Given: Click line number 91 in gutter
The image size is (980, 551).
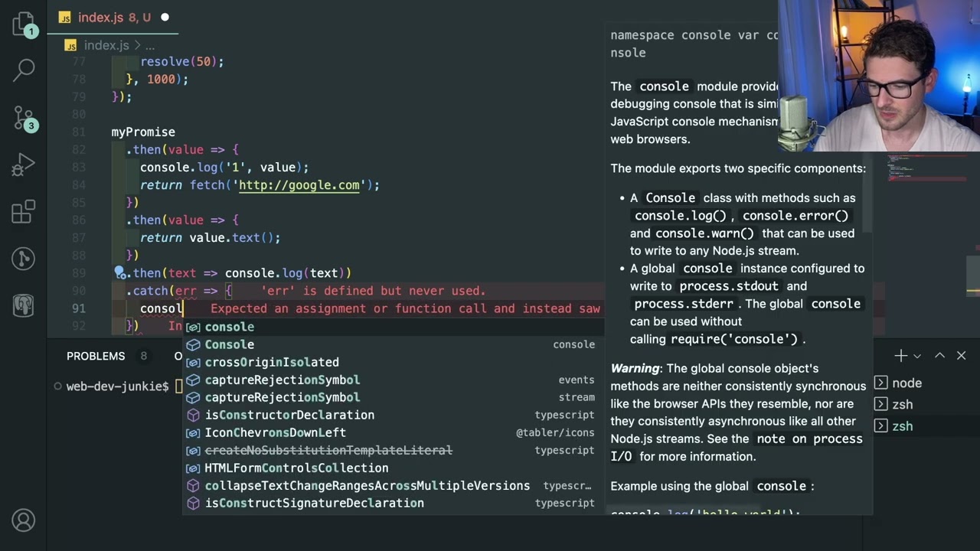Looking at the screenshot, I should pyautogui.click(x=78, y=308).
